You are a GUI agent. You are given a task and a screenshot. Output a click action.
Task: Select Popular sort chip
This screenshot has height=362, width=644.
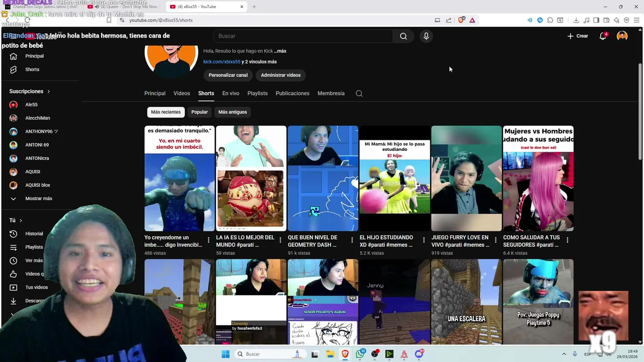(199, 112)
